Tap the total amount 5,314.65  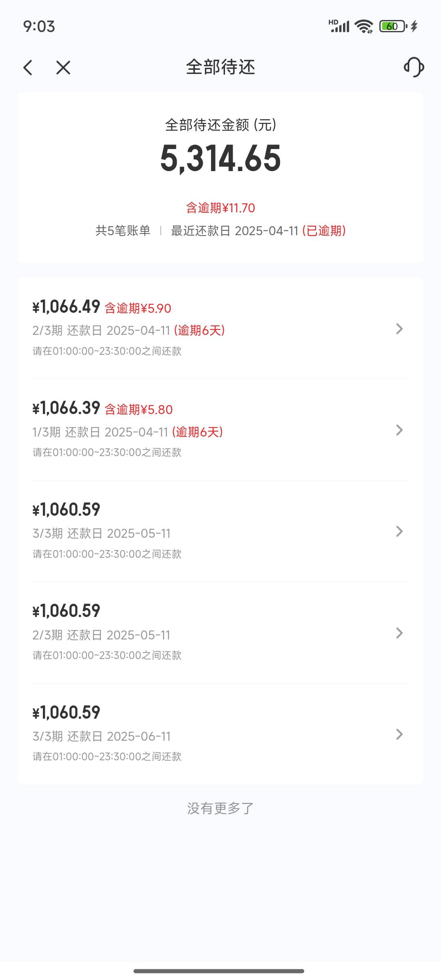[220, 158]
